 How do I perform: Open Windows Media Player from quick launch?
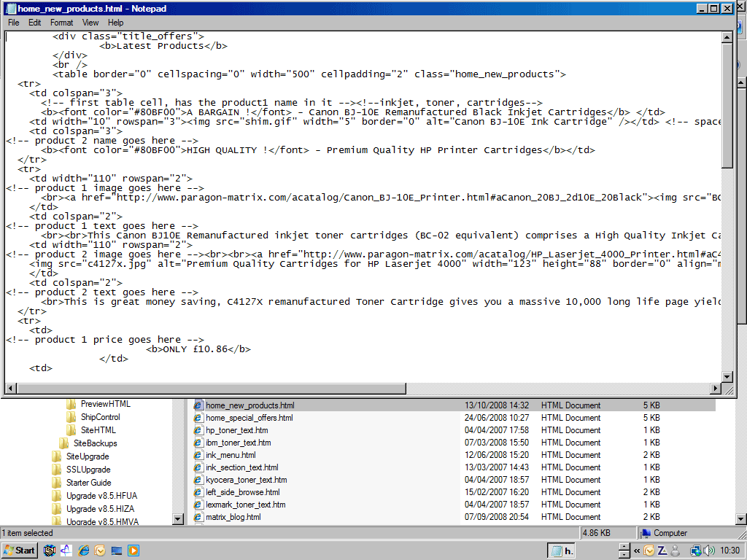tap(133, 551)
